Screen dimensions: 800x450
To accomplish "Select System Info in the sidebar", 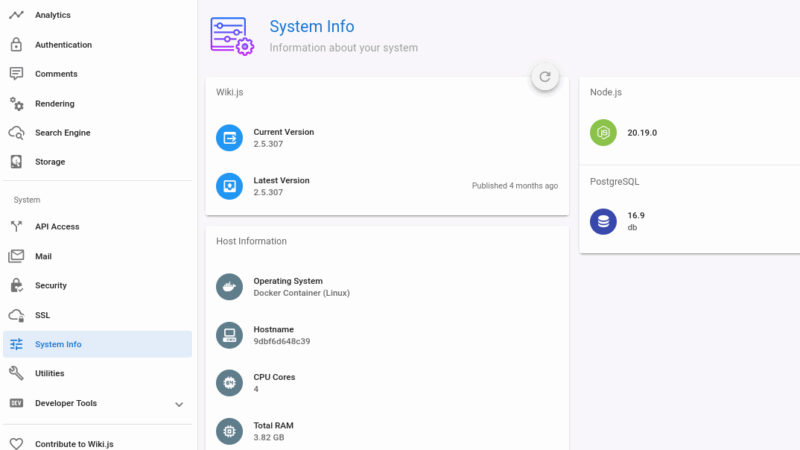I will click(x=97, y=344).
